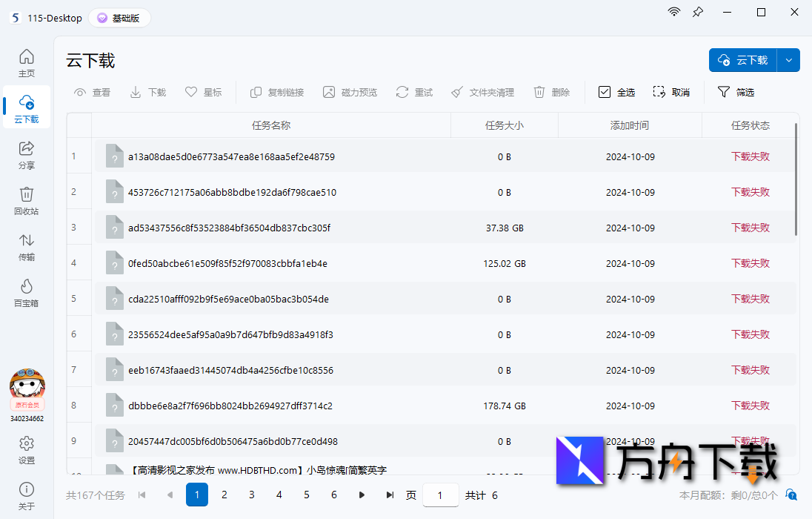Switch to 分享 in the sidebar
This screenshot has width=812, height=519.
coord(26,155)
